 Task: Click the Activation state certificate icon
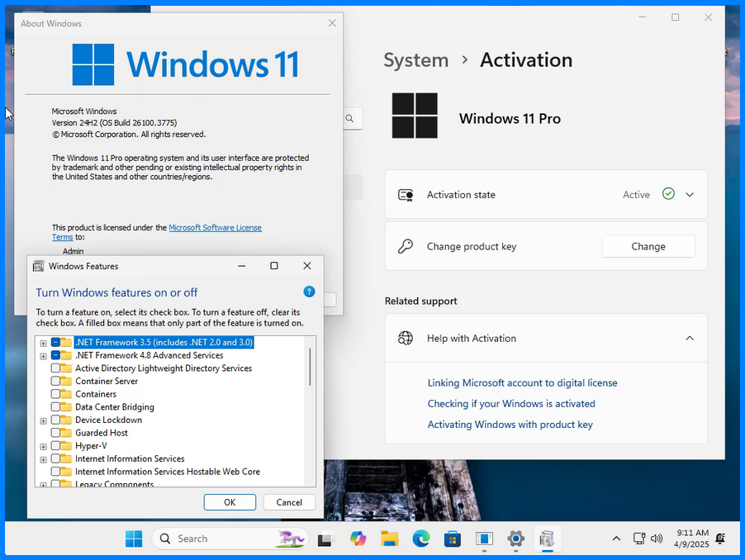[406, 195]
